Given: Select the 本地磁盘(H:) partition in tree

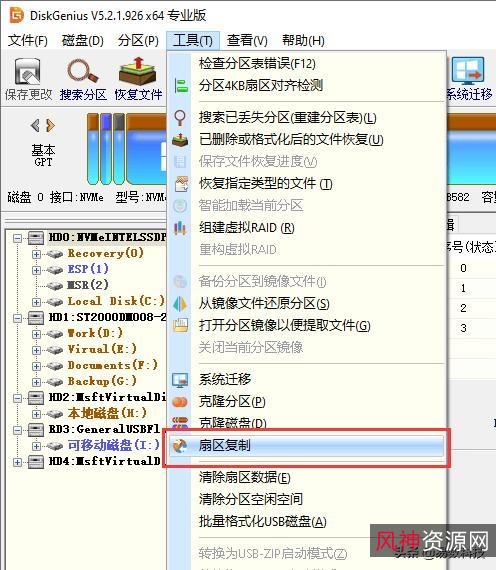Looking at the screenshot, I should (107, 413).
